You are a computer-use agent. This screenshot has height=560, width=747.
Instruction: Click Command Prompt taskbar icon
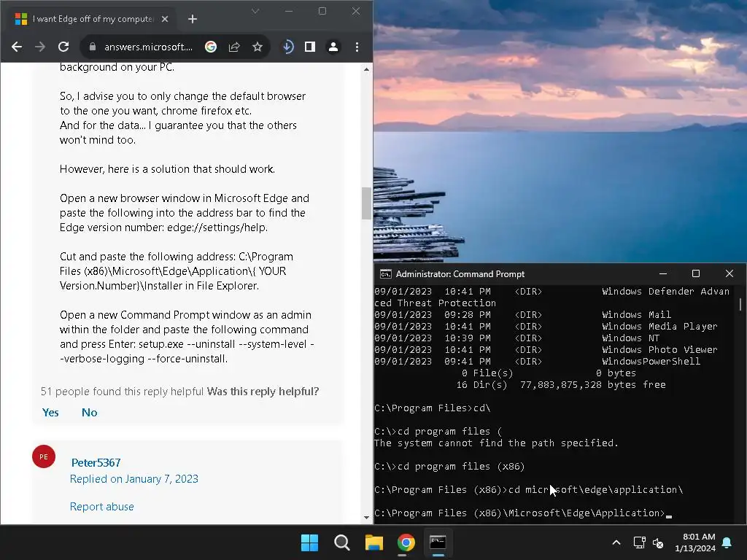click(x=438, y=542)
